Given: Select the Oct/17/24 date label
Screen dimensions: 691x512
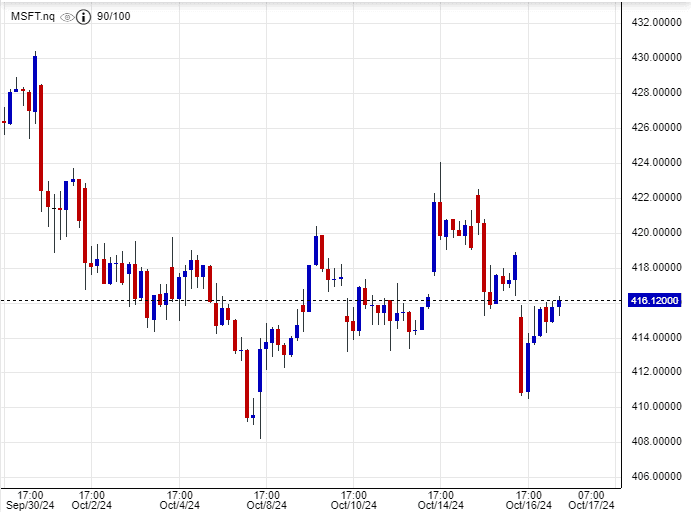Looking at the screenshot, I should pos(590,505).
